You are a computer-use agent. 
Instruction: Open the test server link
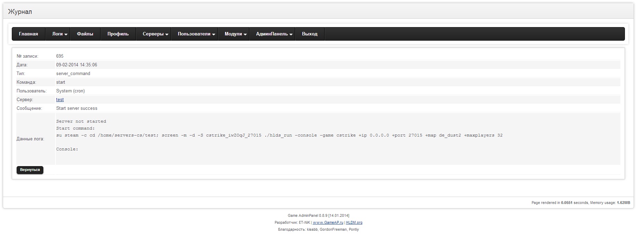pyautogui.click(x=60, y=100)
